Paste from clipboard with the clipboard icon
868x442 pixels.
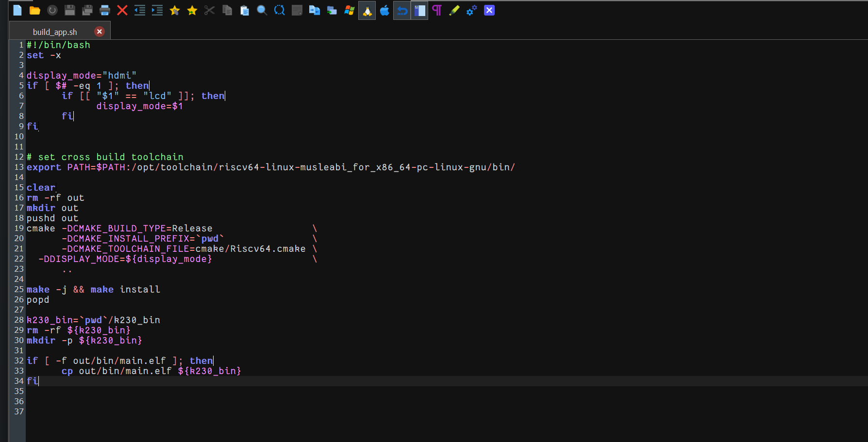[245, 10]
